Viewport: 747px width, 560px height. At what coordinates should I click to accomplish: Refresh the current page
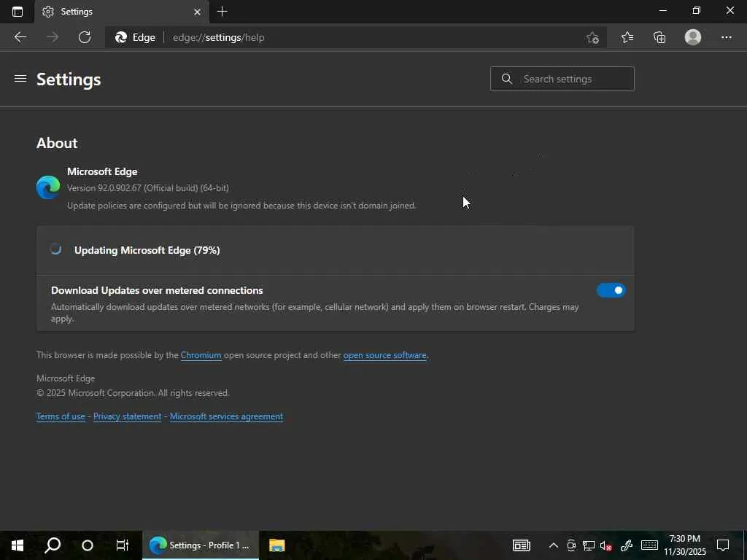85,37
